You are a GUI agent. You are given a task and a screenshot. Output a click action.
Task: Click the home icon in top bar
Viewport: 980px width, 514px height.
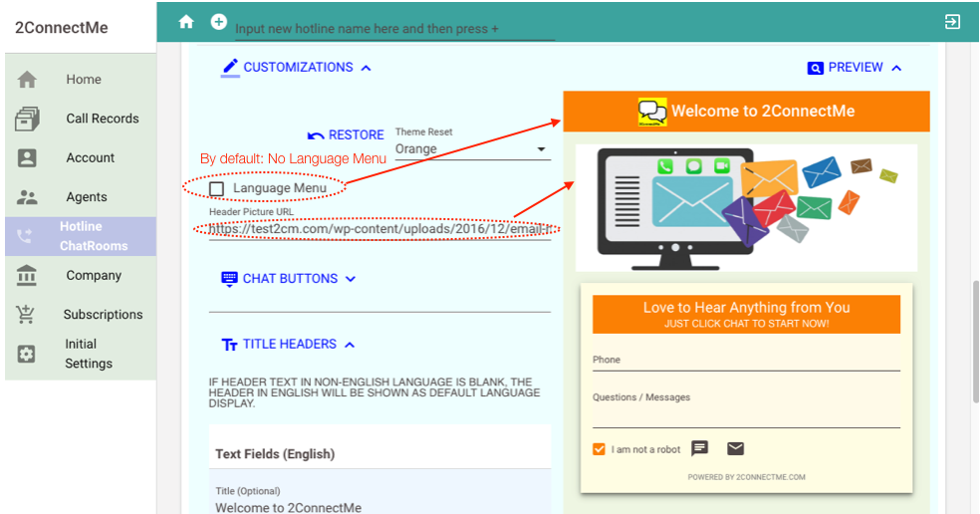(x=186, y=23)
